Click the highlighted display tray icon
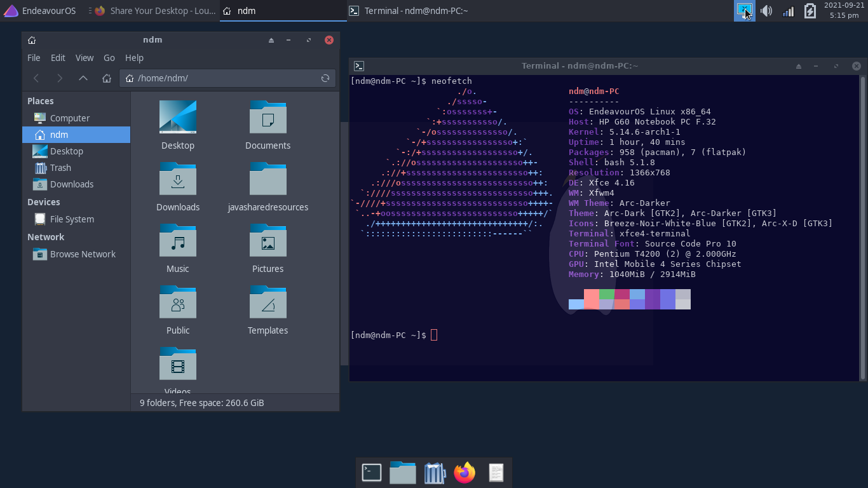Screen dimensions: 868x488 [x=745, y=11]
